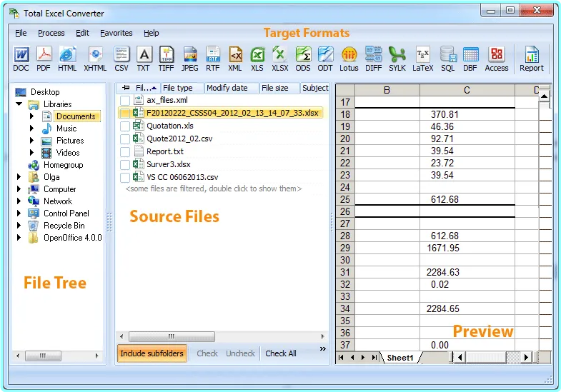Expand the Documents folder arrow
Screen dimensions: 561x392
click(31, 116)
